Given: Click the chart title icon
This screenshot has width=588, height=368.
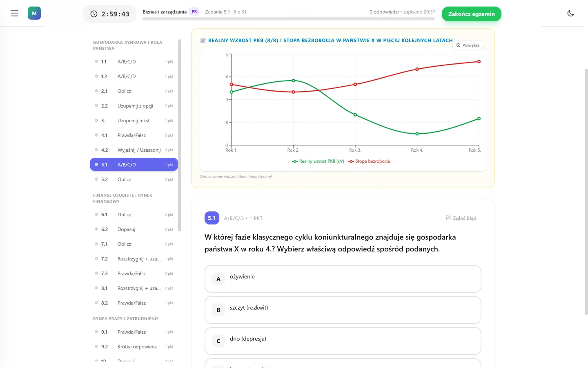Looking at the screenshot, I should [203, 40].
